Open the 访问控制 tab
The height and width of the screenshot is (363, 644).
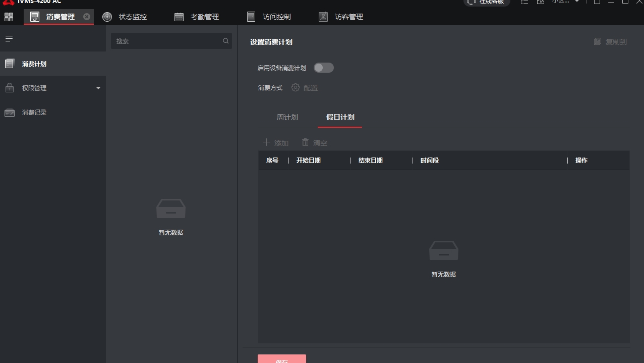coord(277,17)
